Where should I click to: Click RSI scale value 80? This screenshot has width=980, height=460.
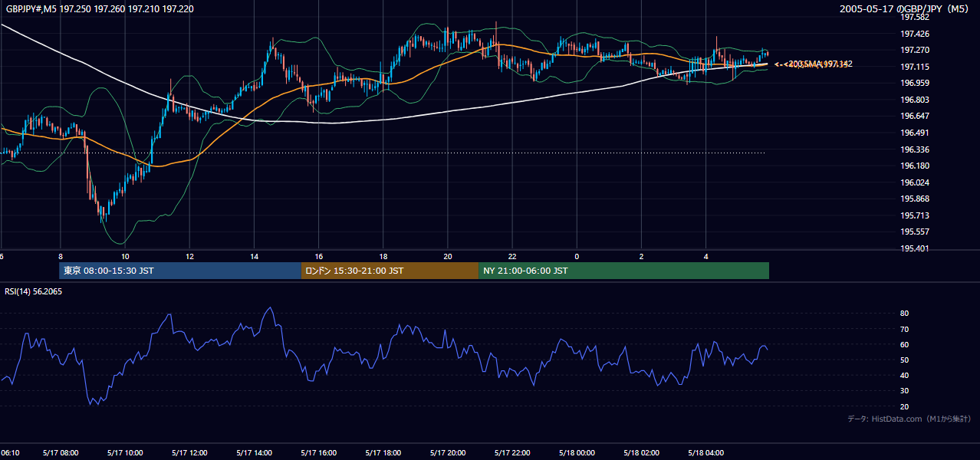904,314
